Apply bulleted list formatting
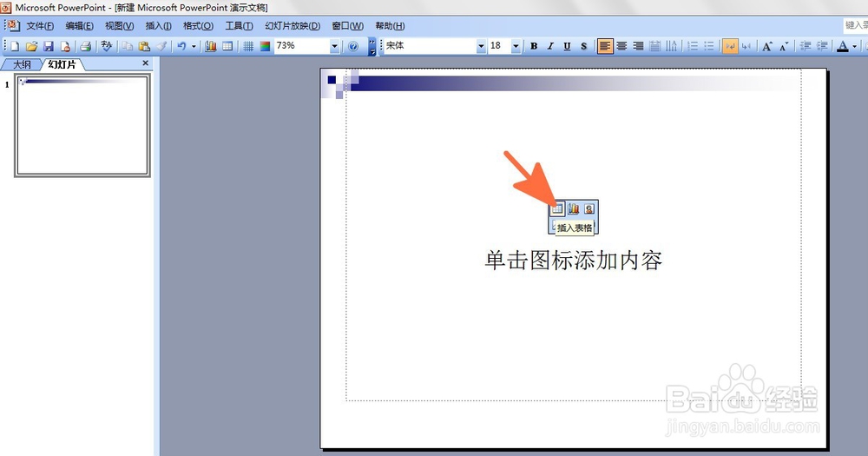 [709, 46]
